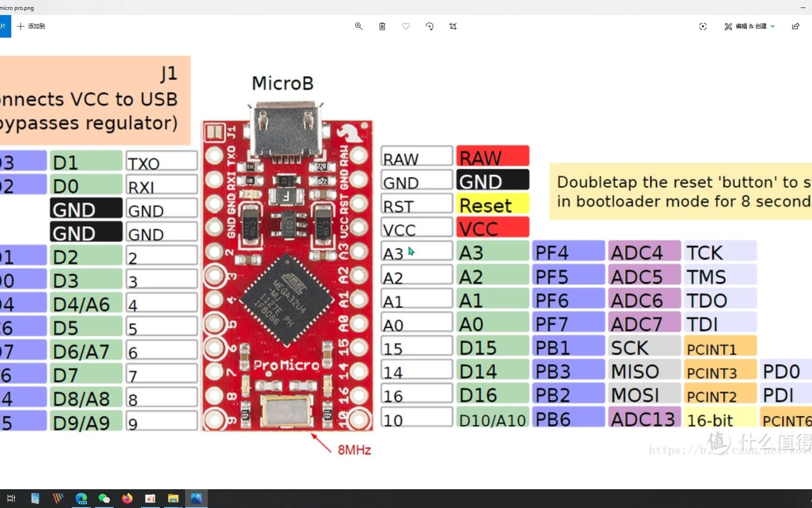Minimize the Photos window
812x508 pixels.
click(x=803, y=8)
